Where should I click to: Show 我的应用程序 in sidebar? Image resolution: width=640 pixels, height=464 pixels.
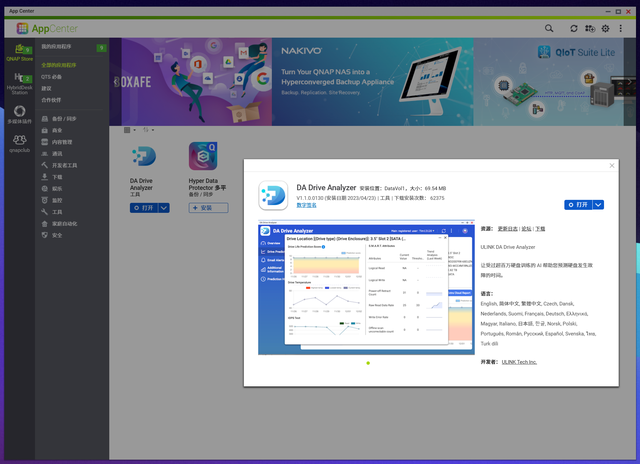click(x=56, y=47)
